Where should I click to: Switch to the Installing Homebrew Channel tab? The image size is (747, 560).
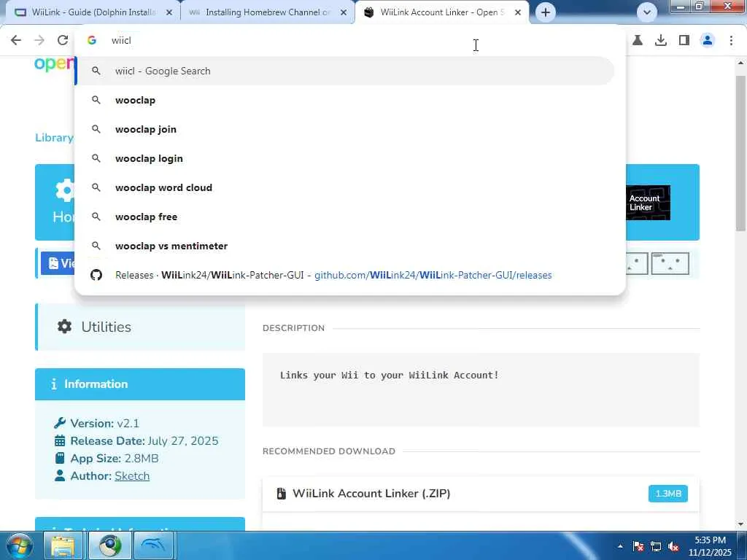click(x=268, y=12)
